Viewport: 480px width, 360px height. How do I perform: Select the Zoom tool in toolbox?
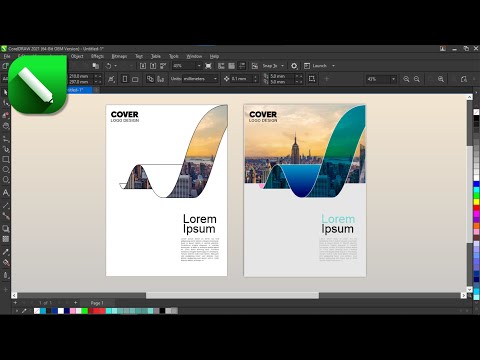coord(6,126)
